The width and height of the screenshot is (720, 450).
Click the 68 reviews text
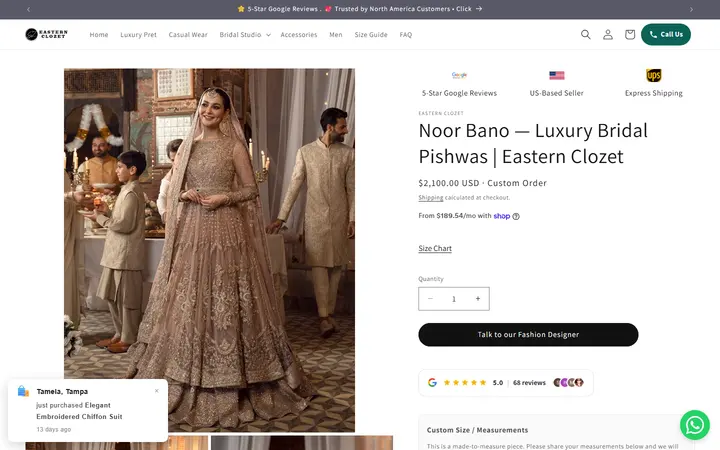coord(529,382)
